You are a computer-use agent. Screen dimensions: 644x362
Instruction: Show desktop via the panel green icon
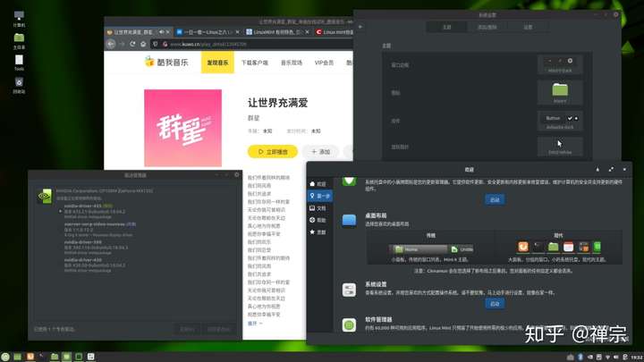(18, 357)
